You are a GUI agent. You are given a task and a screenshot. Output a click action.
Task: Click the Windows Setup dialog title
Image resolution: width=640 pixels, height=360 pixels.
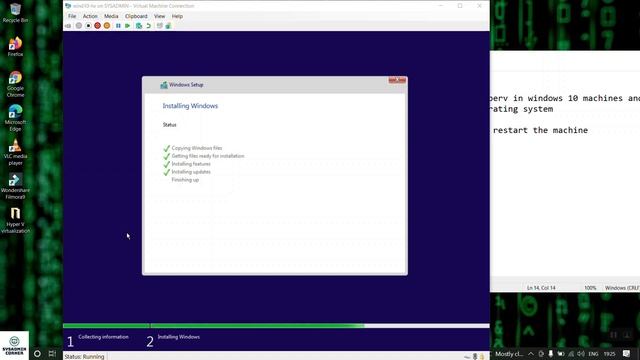(x=186, y=85)
